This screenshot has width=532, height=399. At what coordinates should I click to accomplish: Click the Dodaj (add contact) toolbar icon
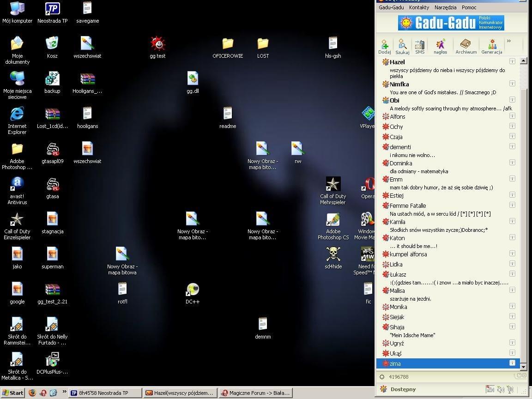click(x=384, y=47)
